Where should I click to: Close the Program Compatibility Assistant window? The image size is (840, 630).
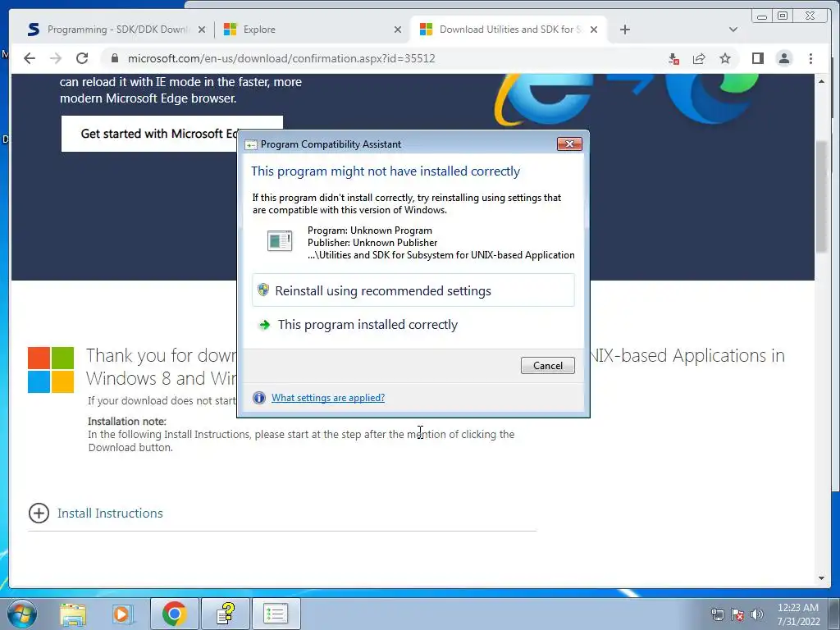(569, 144)
